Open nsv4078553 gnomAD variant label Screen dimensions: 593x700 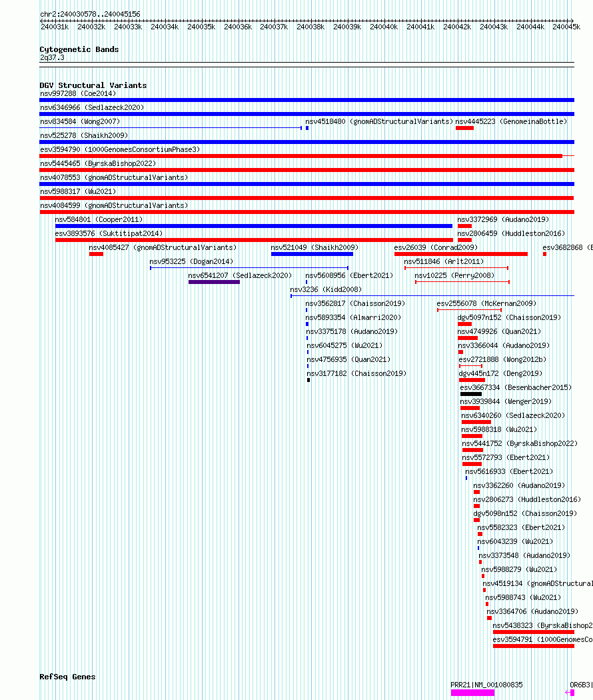click(x=114, y=177)
